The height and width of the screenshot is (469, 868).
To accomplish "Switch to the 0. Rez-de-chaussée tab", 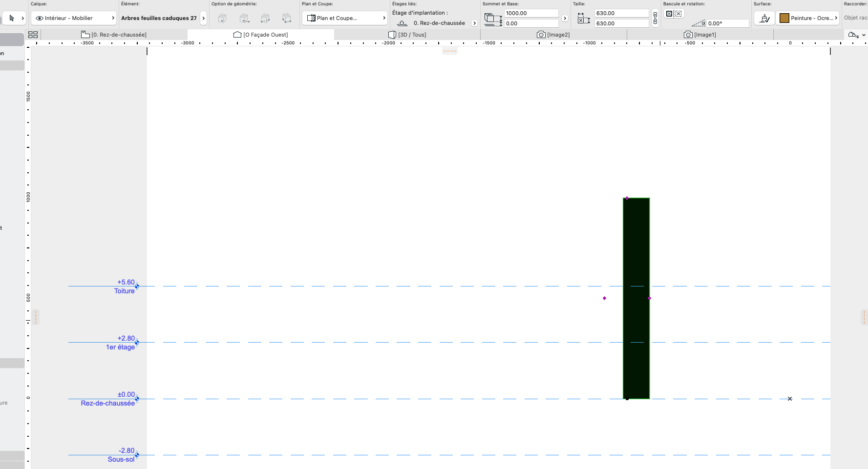I will [114, 35].
